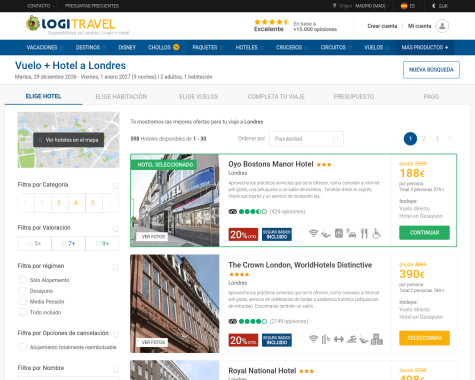Toggle the 5+ rating filter
The image size is (475, 380).
[35, 243]
